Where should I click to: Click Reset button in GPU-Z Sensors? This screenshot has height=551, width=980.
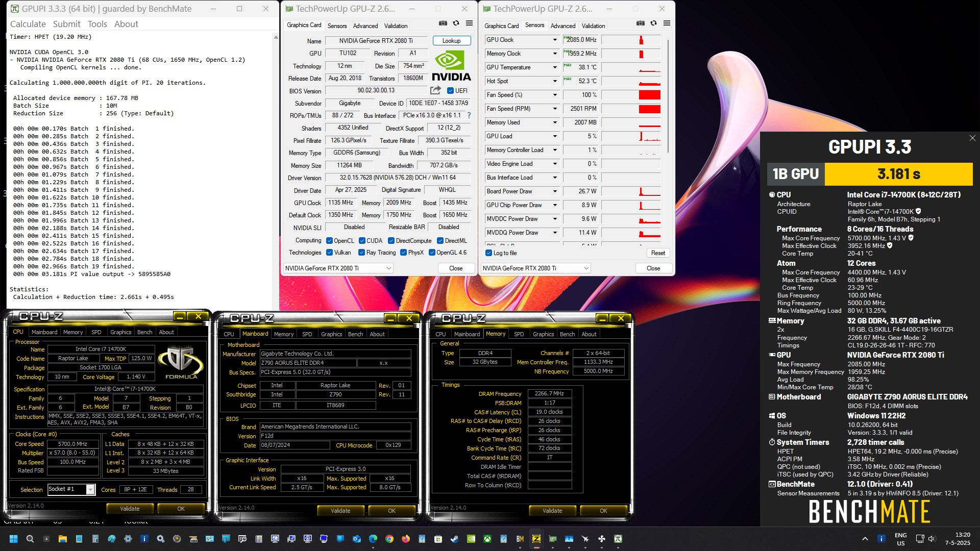(x=658, y=253)
